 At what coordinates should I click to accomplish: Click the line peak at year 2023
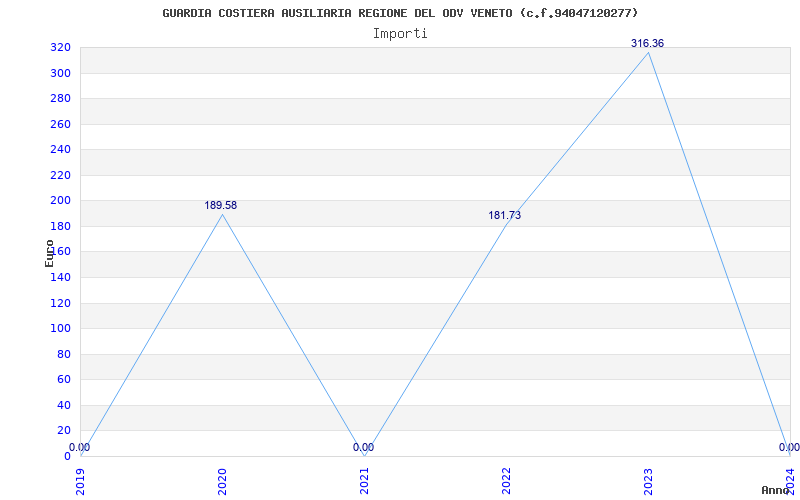coord(648,53)
